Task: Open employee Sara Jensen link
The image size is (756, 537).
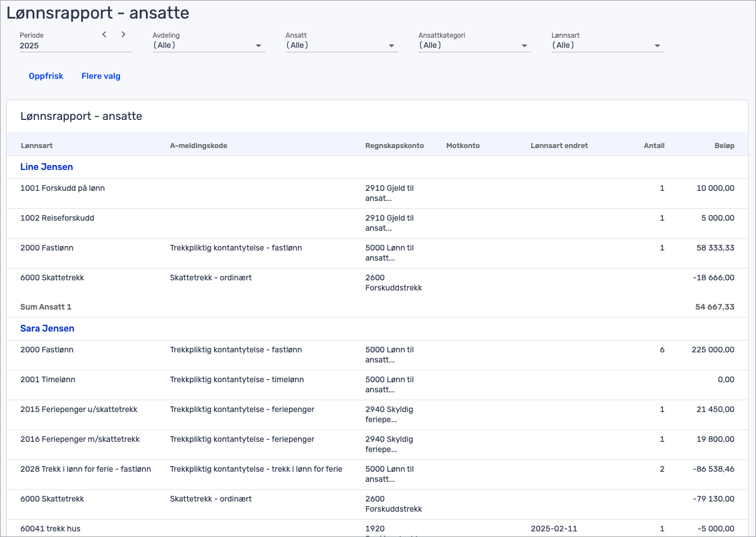Action: (x=47, y=328)
